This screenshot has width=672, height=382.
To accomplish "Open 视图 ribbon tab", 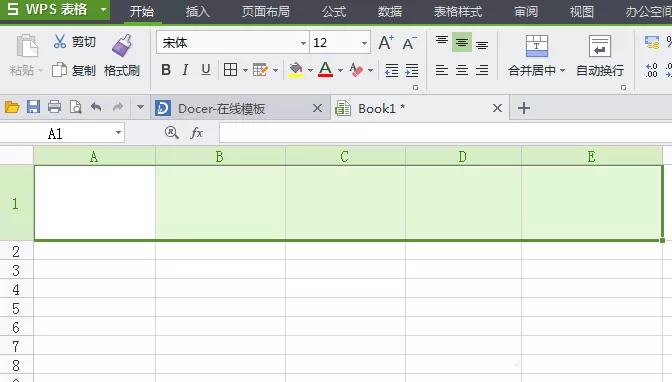I will tap(582, 12).
